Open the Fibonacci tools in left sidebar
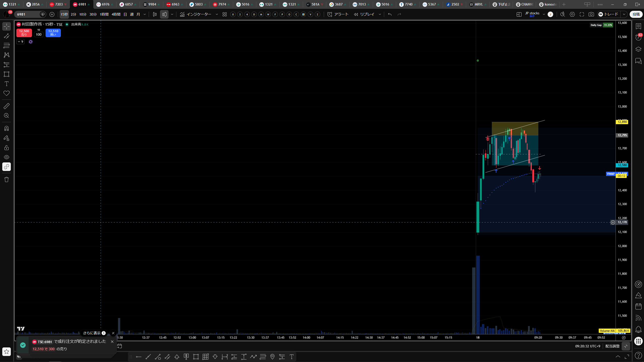 coord(7,46)
